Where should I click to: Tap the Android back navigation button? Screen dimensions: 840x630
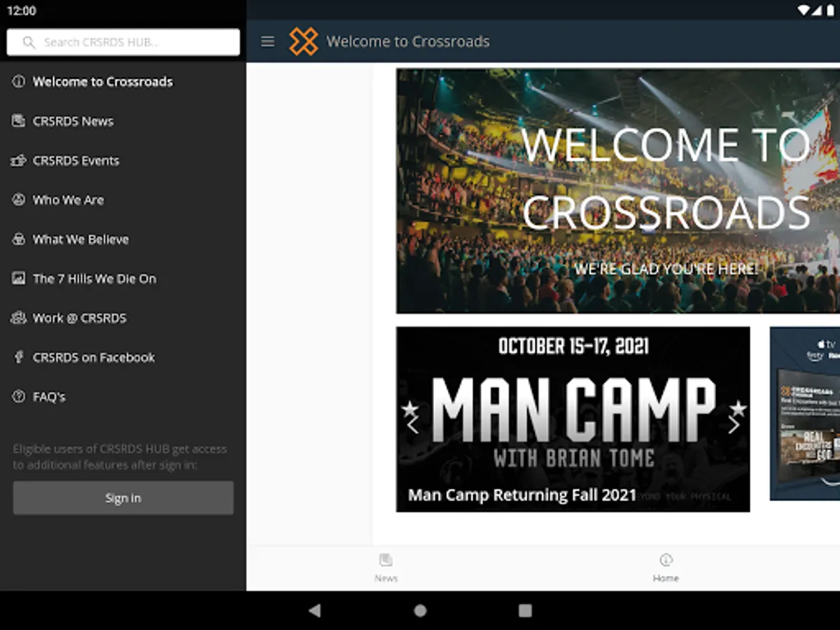point(315,610)
